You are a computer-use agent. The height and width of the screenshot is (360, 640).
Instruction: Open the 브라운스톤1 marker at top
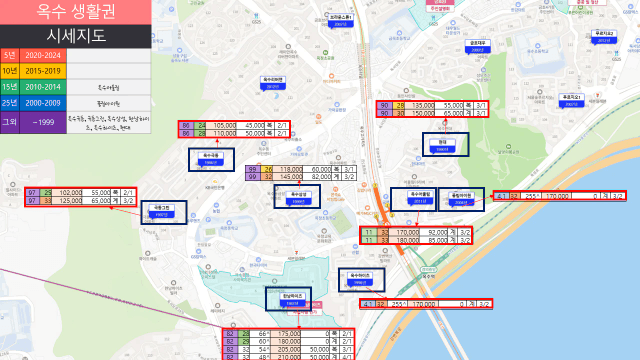pyautogui.click(x=341, y=20)
